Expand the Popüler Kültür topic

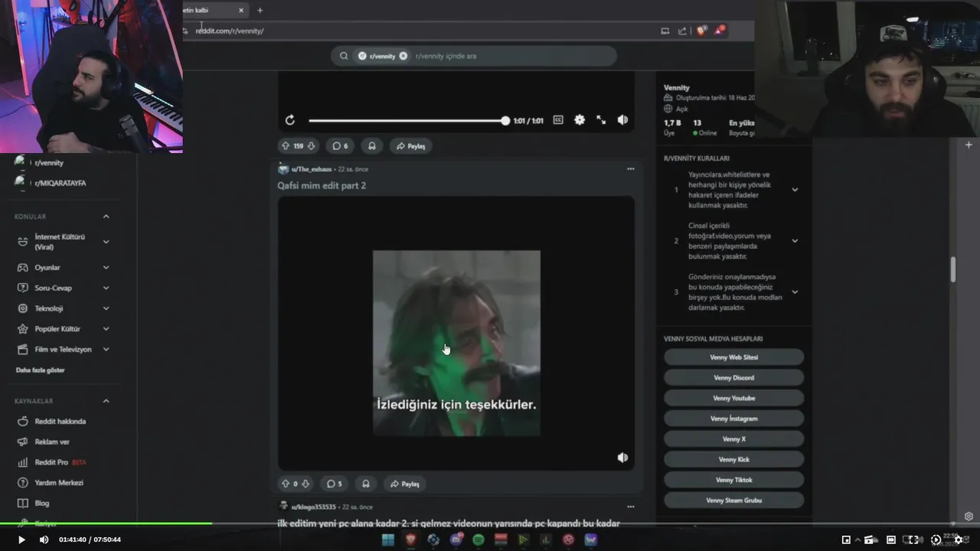click(106, 329)
